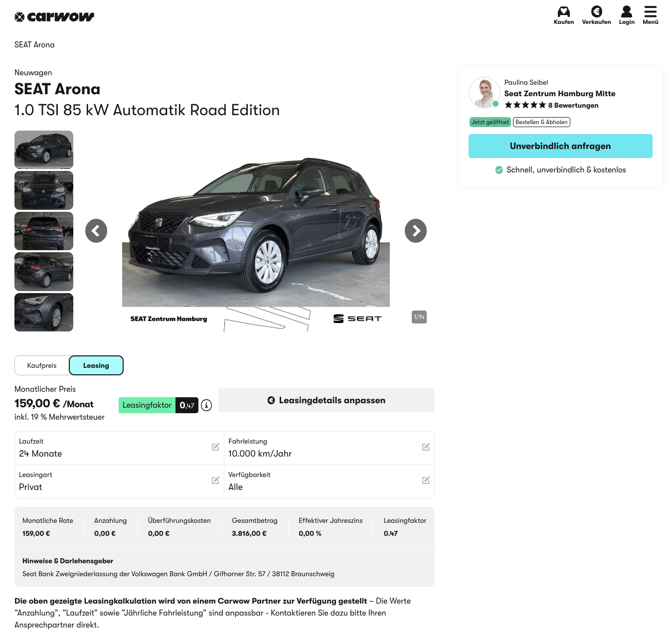
Task: Select the rear view car thumbnail
Action: click(x=44, y=231)
